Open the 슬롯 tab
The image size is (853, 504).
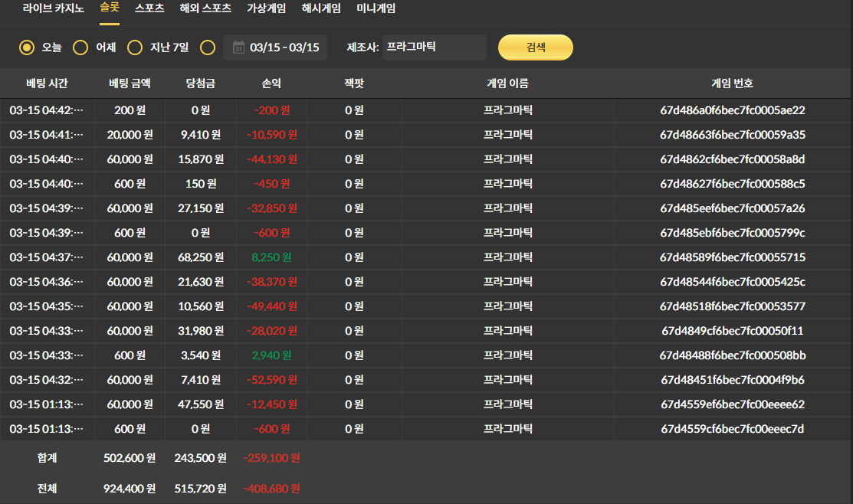point(109,9)
